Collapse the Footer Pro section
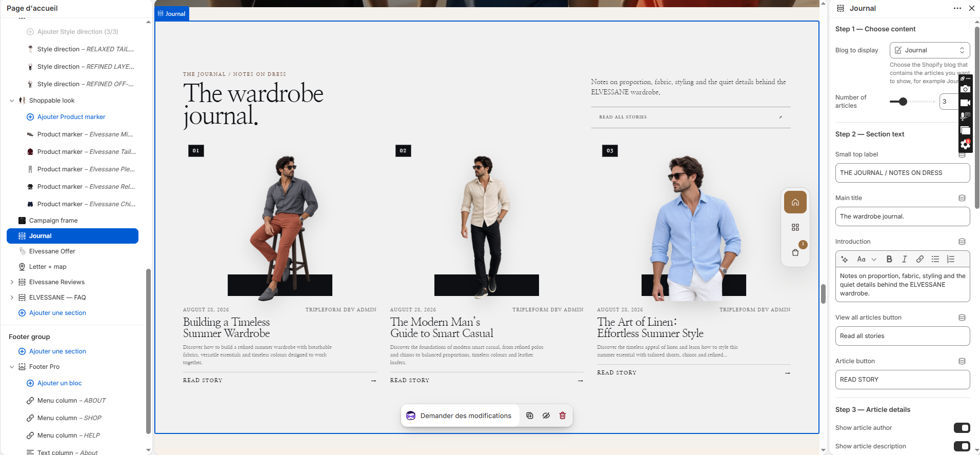The image size is (980, 455). (x=12, y=367)
